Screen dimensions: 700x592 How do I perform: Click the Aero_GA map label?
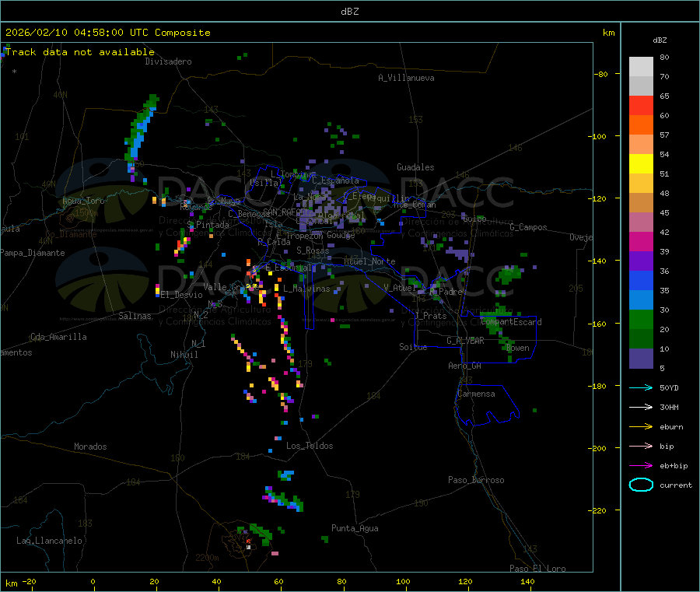point(465,366)
